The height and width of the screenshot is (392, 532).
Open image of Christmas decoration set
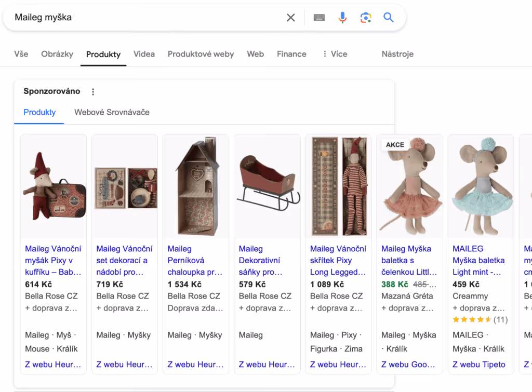(125, 186)
